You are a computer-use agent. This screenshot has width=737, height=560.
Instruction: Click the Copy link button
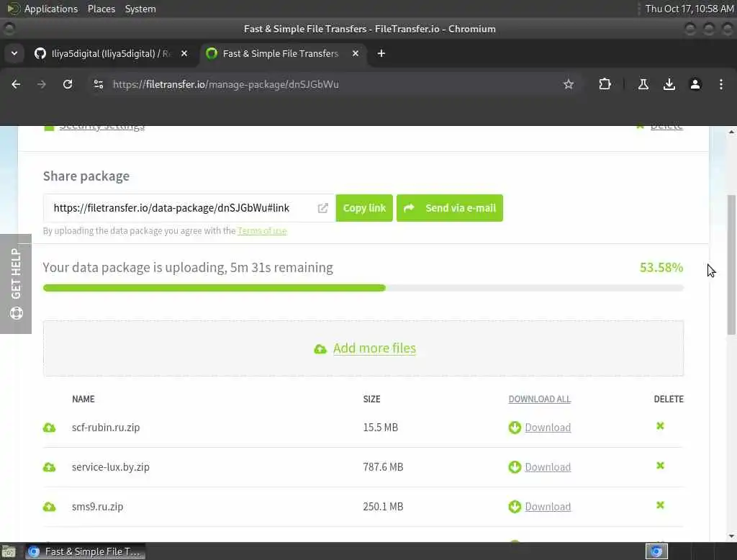(364, 208)
